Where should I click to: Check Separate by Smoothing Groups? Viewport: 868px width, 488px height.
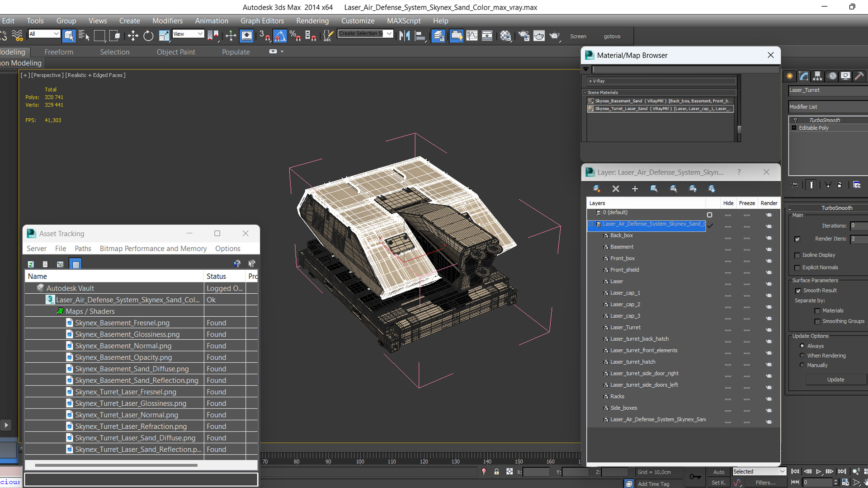(817, 321)
